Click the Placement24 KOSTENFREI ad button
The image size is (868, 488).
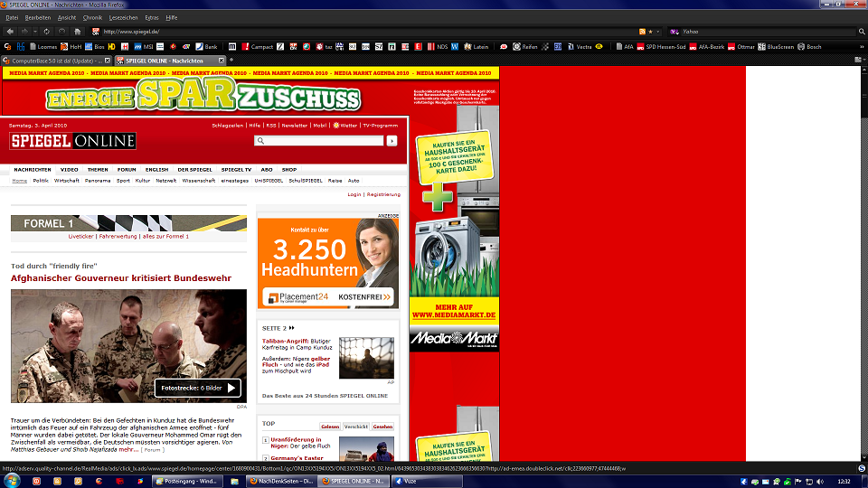pos(327,297)
